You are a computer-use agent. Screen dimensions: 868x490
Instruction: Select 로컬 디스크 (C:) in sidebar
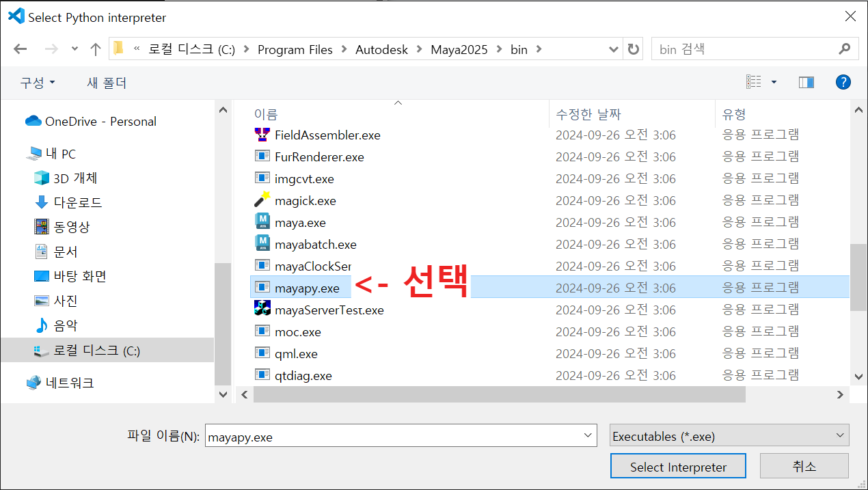point(107,351)
